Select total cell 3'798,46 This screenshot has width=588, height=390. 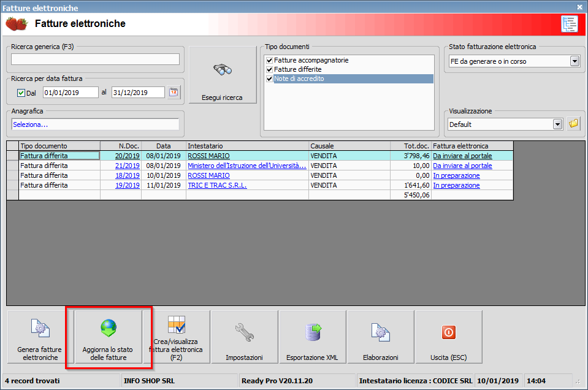[411, 156]
